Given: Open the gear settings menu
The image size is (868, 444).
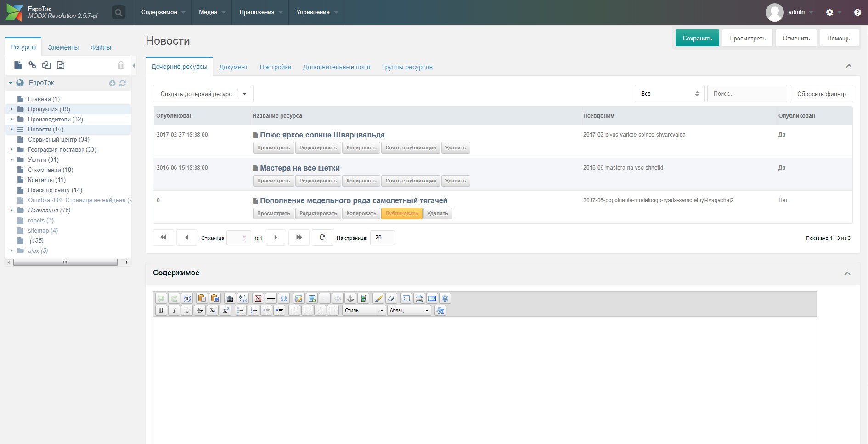Looking at the screenshot, I should click(830, 12).
